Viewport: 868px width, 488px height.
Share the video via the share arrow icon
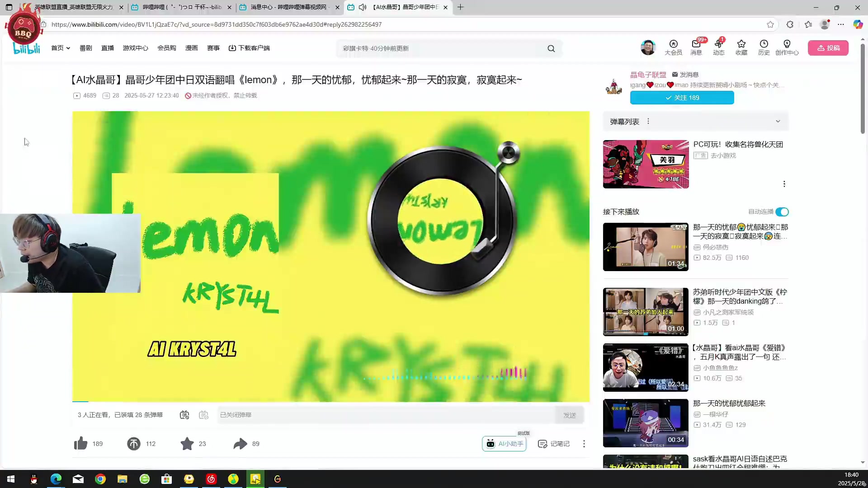pos(240,443)
